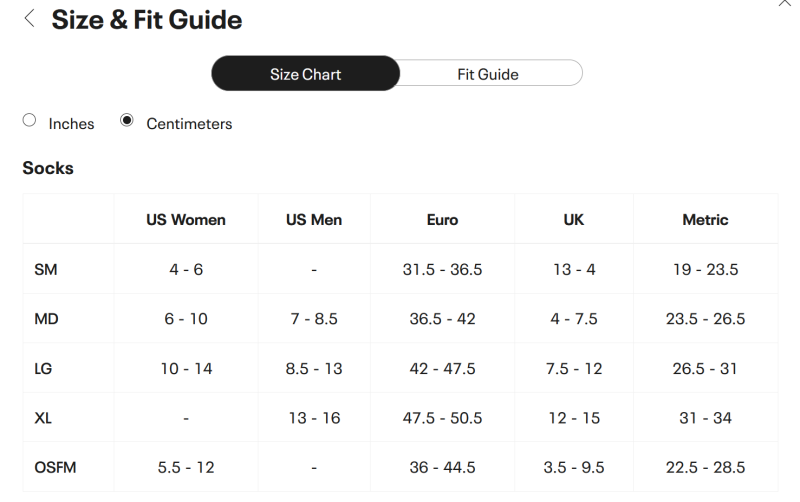
Task: Click the OSFM size row label
Action: pos(54,467)
